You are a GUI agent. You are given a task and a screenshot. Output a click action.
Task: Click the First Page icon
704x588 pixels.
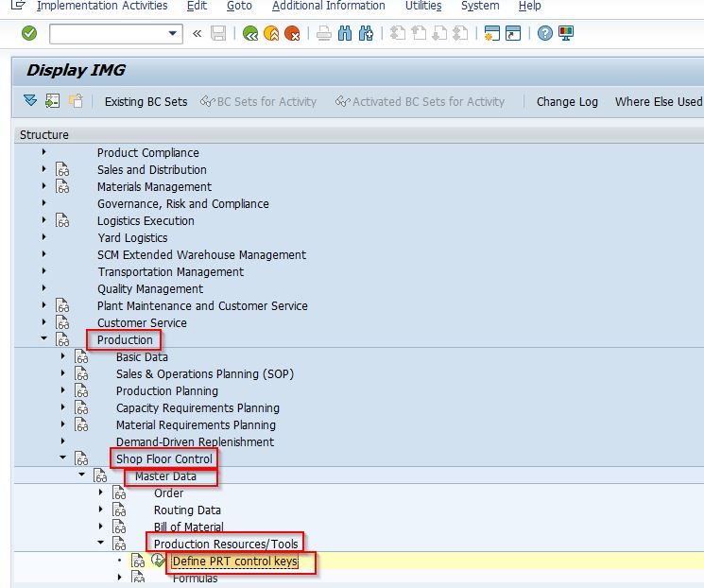click(x=397, y=33)
